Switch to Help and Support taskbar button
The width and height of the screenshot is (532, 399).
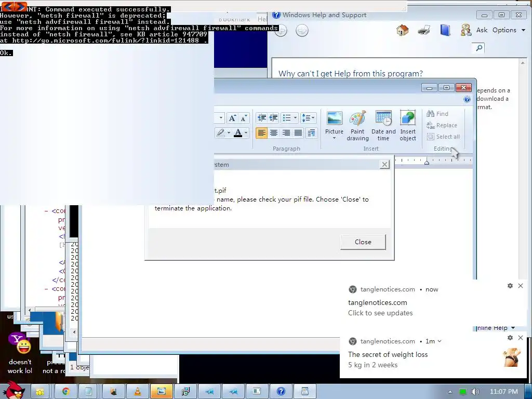pos(281,391)
